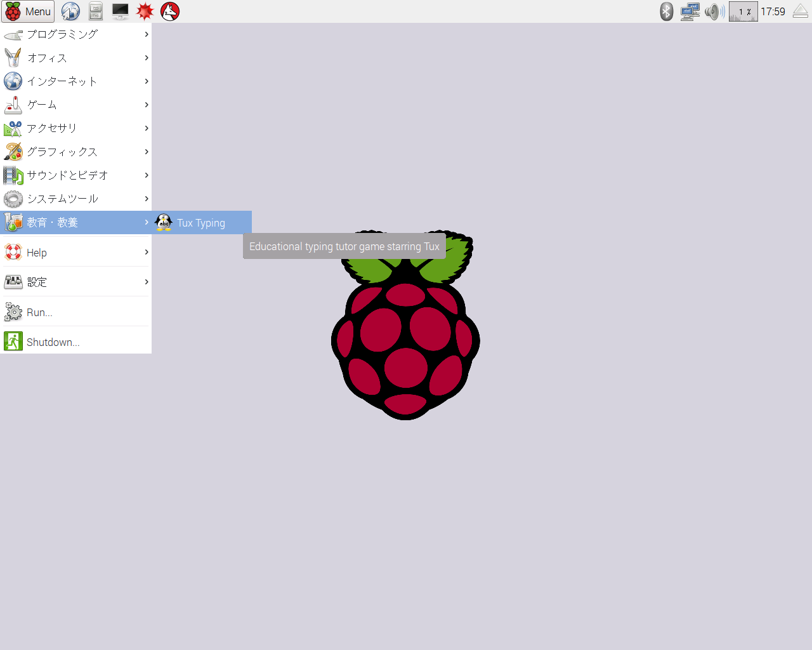Open the 設定 preferences menu
The image size is (812, 650).
(76, 282)
